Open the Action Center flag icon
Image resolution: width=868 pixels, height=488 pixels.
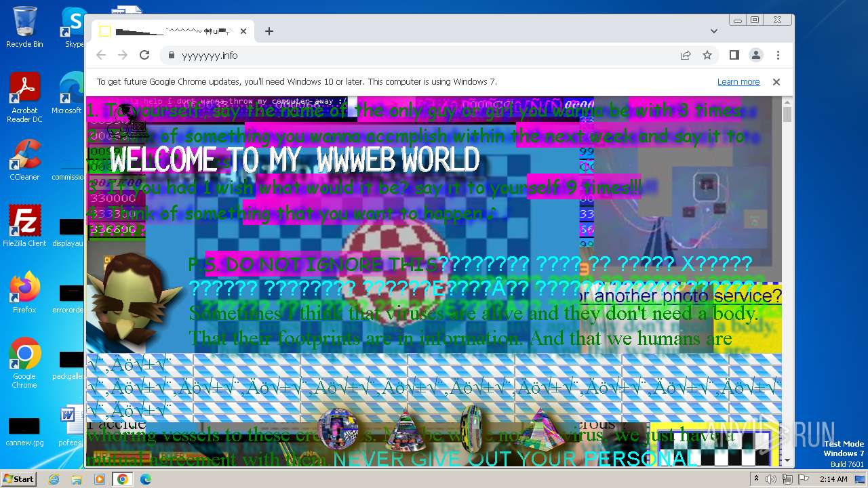(802, 479)
